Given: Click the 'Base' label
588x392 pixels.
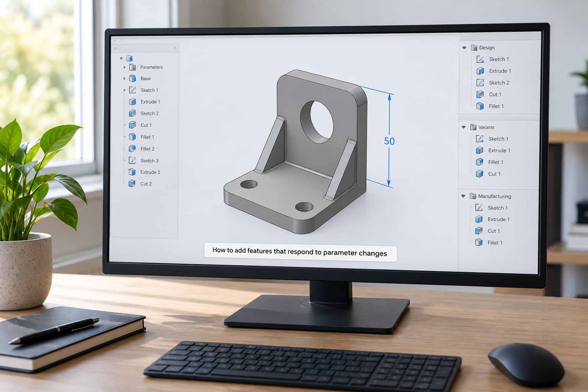Looking at the screenshot, I should coord(145,78).
